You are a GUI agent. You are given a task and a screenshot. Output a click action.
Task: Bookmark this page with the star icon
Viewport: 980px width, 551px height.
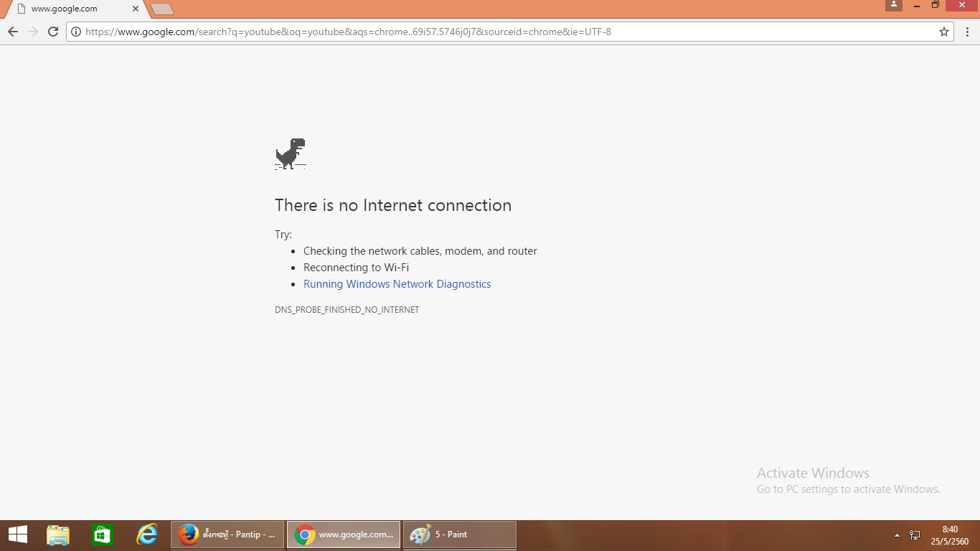click(x=944, y=32)
